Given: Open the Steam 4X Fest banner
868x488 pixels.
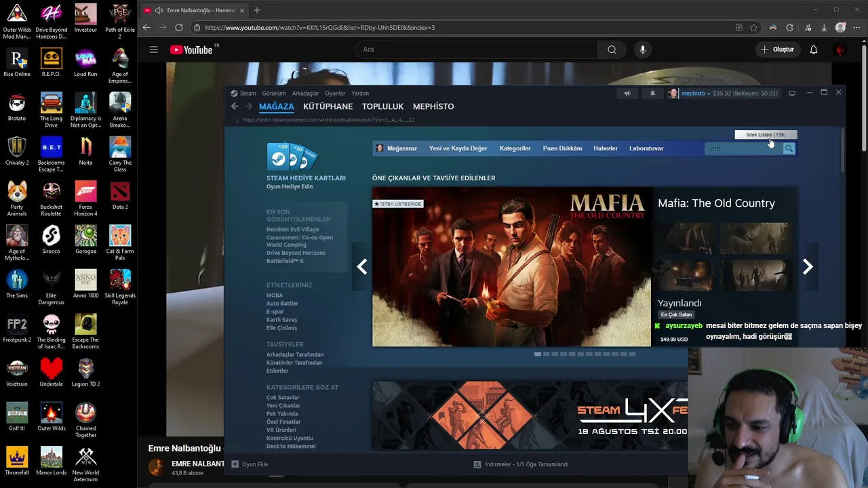Looking at the screenshot, I should coord(530,415).
